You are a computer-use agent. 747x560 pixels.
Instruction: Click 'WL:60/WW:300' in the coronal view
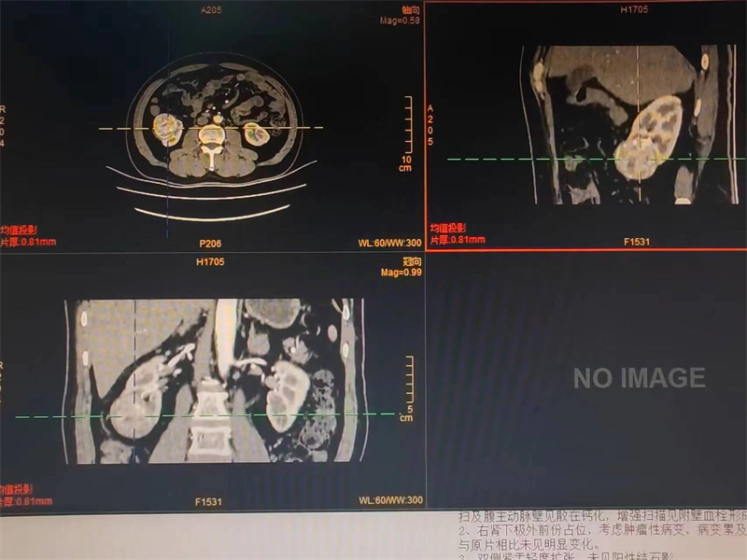pyautogui.click(x=390, y=500)
